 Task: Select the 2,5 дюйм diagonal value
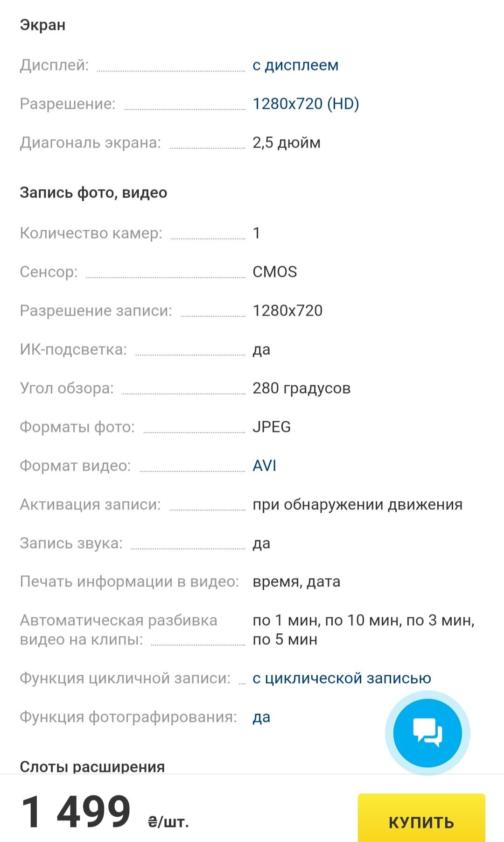point(287,142)
